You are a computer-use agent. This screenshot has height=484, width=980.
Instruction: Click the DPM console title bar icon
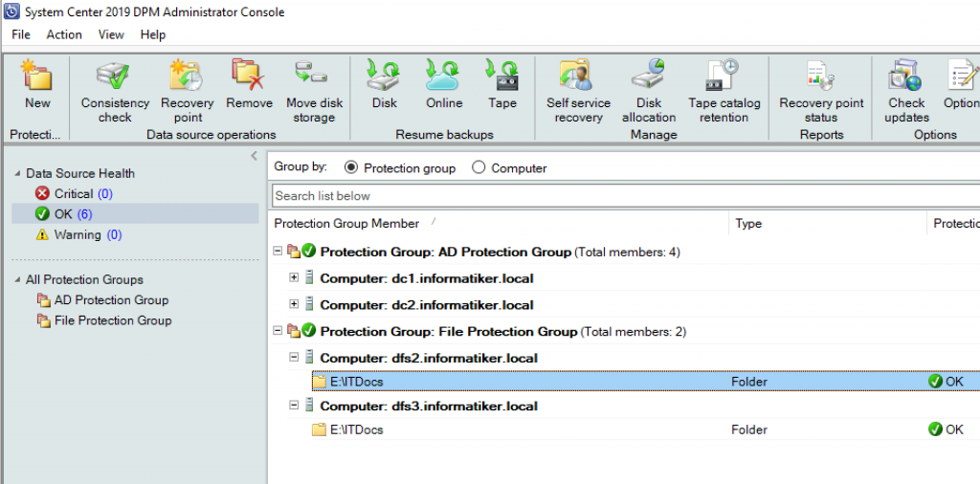pos(11,11)
